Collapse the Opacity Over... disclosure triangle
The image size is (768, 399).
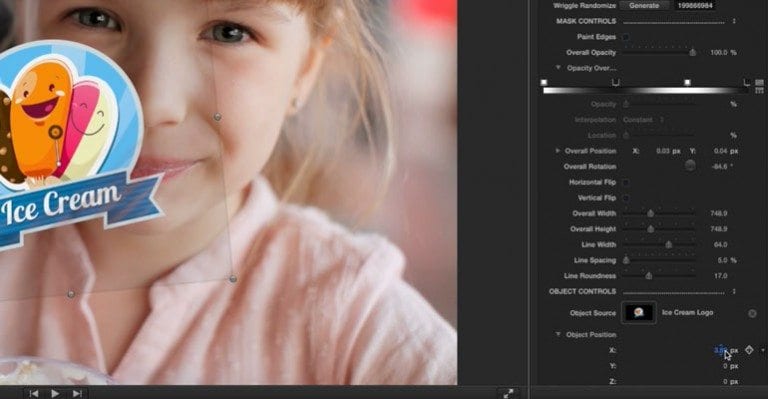tap(558, 68)
